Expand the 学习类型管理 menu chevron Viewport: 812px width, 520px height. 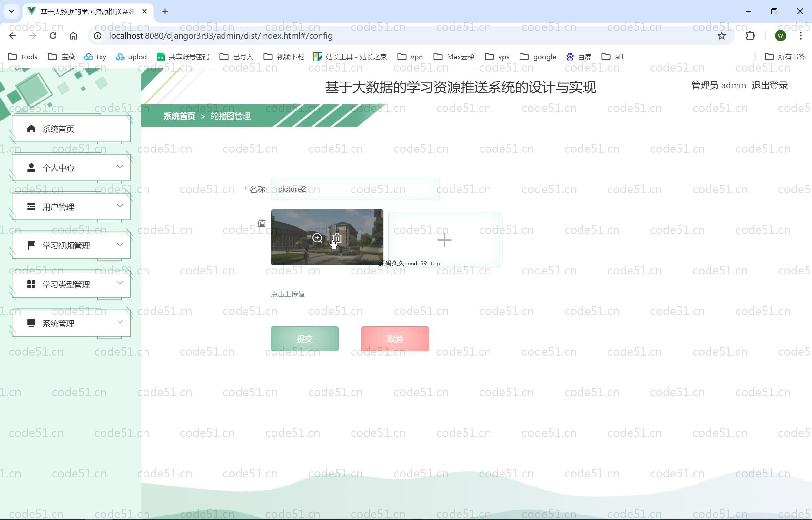pos(120,283)
